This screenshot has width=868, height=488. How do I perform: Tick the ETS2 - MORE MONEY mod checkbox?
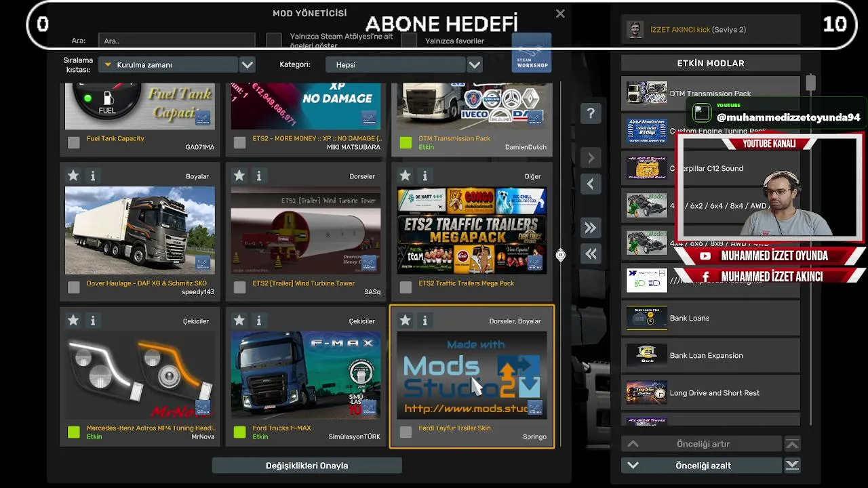(240, 142)
